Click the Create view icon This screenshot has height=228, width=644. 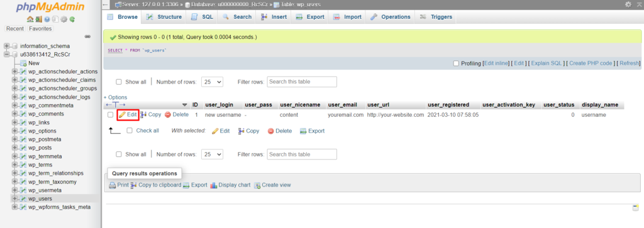click(x=257, y=185)
